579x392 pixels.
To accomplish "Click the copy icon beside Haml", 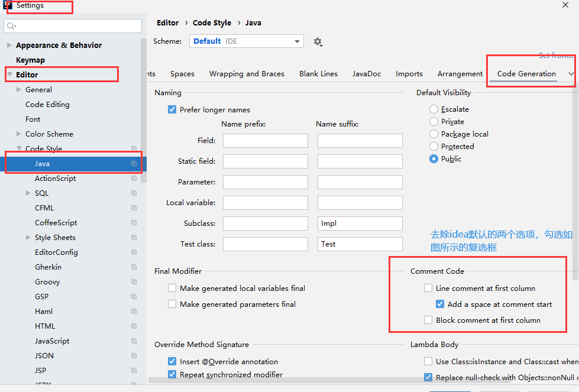I will (134, 311).
